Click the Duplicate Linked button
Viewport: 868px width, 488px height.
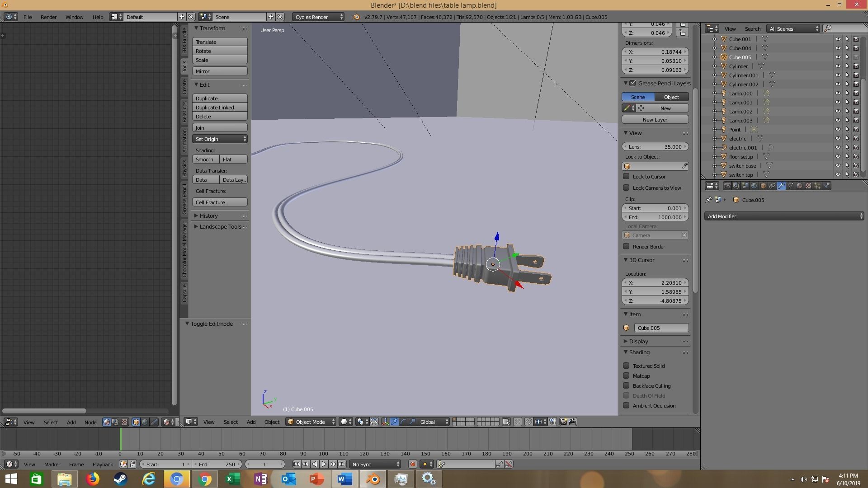(220, 108)
